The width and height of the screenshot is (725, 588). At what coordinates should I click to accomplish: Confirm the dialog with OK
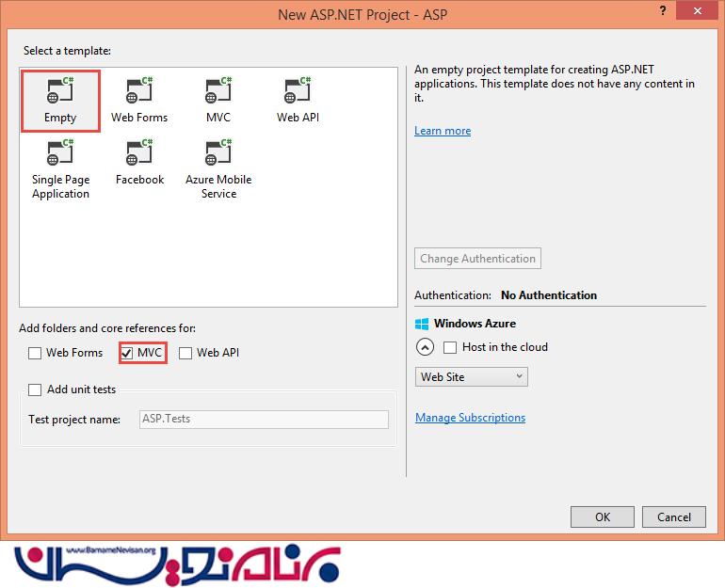602,516
